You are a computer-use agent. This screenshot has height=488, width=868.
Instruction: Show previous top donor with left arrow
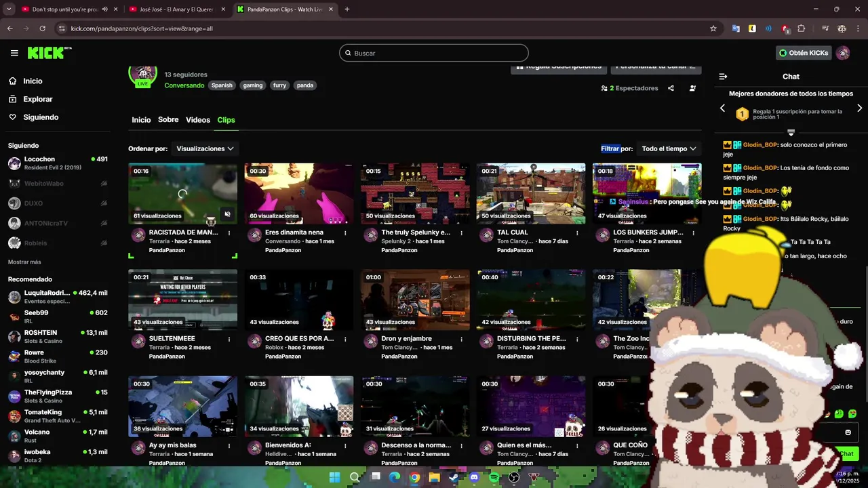722,108
